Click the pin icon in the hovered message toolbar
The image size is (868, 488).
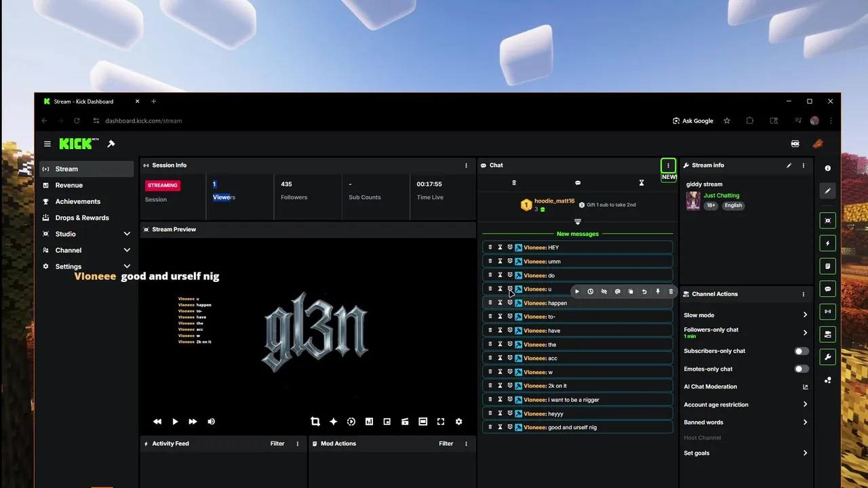658,291
